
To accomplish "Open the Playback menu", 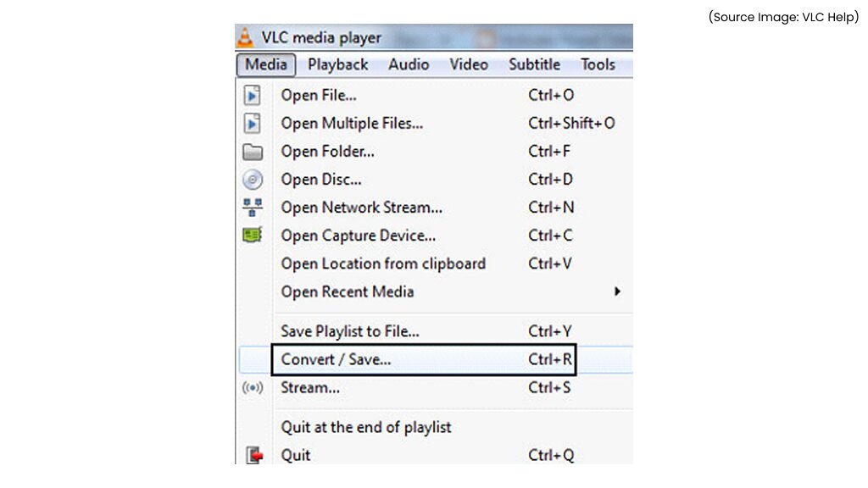I will (337, 64).
